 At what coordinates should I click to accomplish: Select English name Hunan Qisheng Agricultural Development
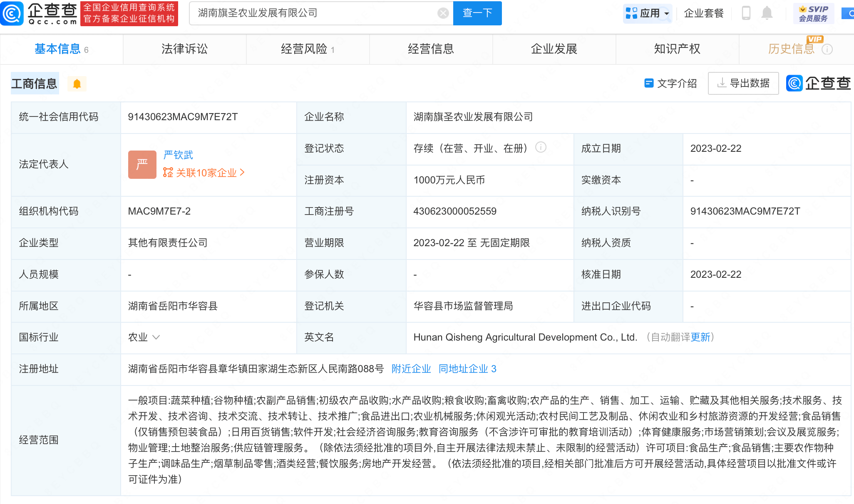[x=525, y=337]
